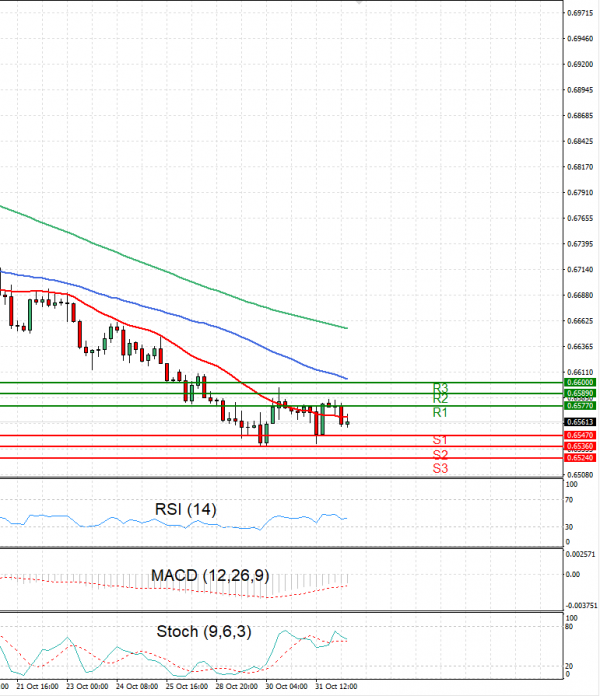Viewport: 600px width, 696px height.
Task: Click the red 0.65470 price tag
Action: pos(580,435)
